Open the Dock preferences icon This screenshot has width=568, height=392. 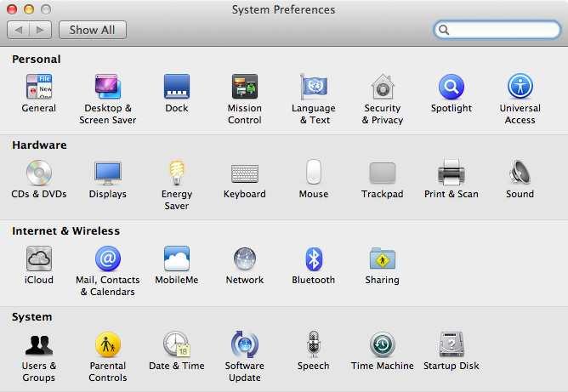click(x=176, y=87)
